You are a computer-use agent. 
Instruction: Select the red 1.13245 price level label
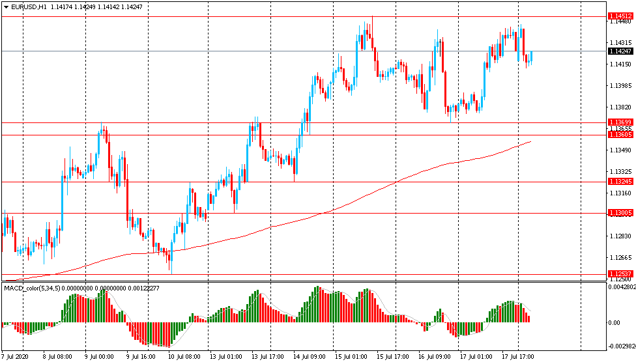(620, 182)
